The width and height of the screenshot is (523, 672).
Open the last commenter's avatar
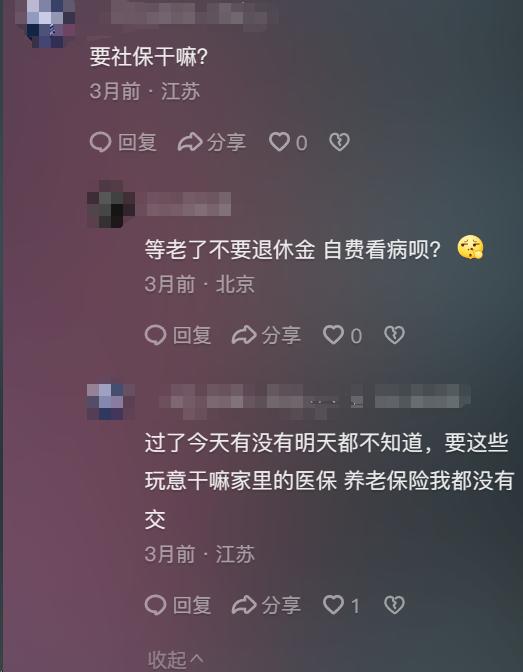[111, 402]
